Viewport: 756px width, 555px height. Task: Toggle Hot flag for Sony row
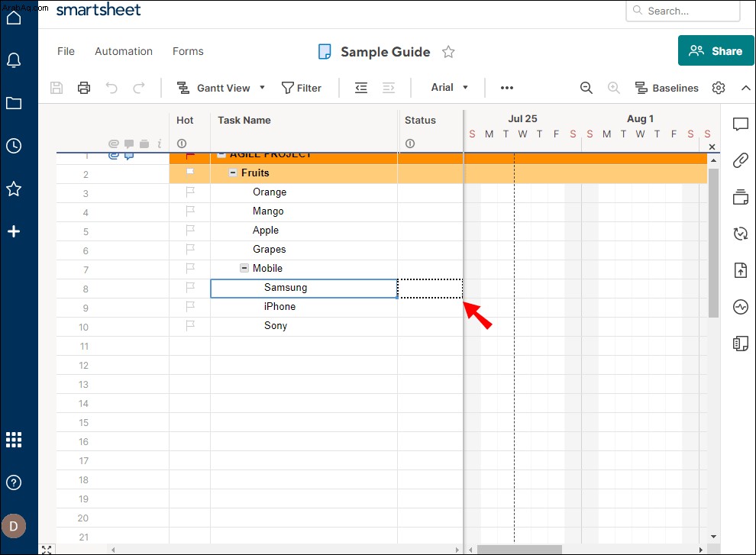tap(190, 325)
